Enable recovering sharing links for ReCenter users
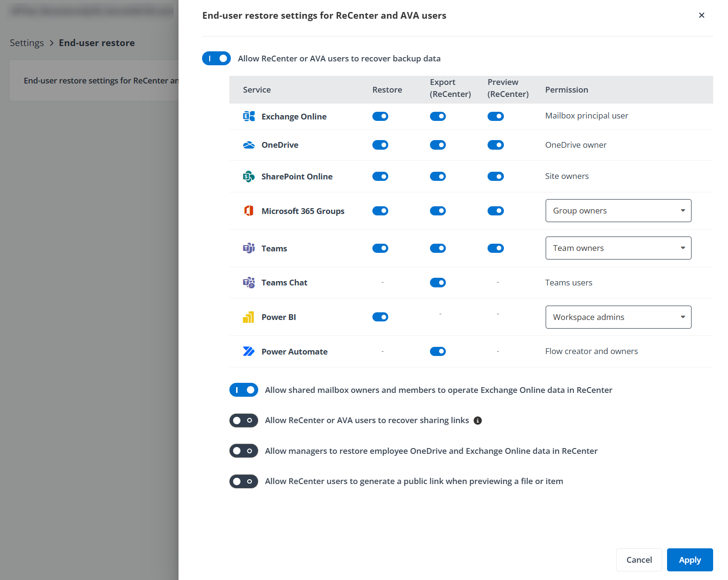Image resolution: width=728 pixels, height=580 pixels. tap(243, 420)
